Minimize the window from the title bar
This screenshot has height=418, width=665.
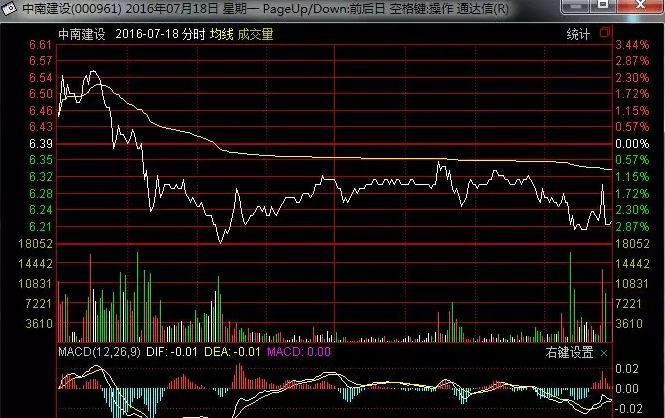(x=575, y=6)
